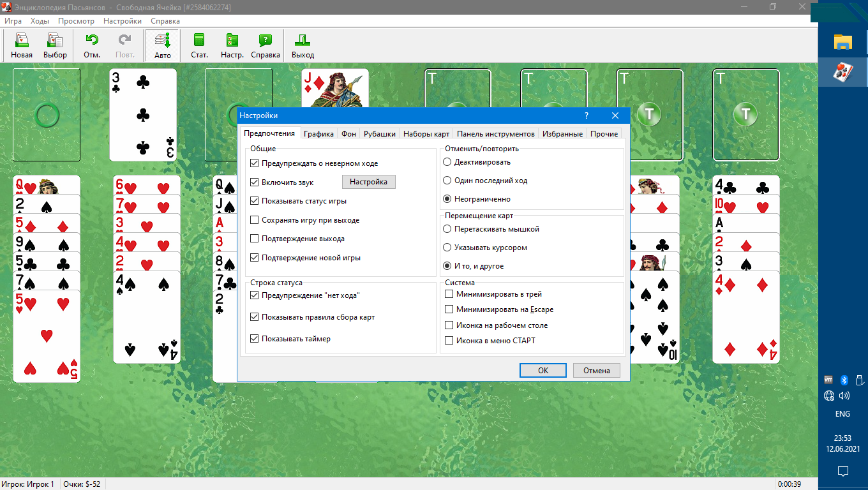Choose Перетаскивать мышкой radio option

pos(447,229)
